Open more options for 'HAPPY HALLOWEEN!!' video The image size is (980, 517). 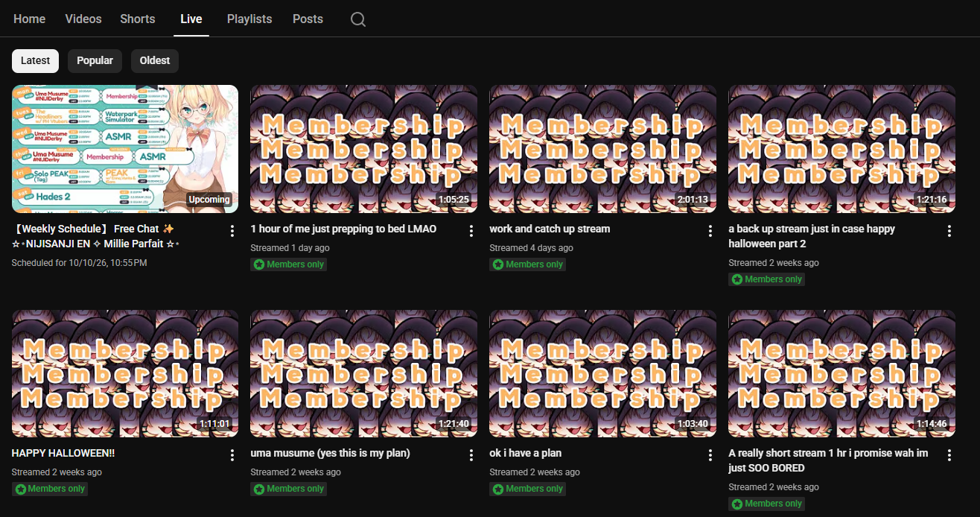pos(232,455)
